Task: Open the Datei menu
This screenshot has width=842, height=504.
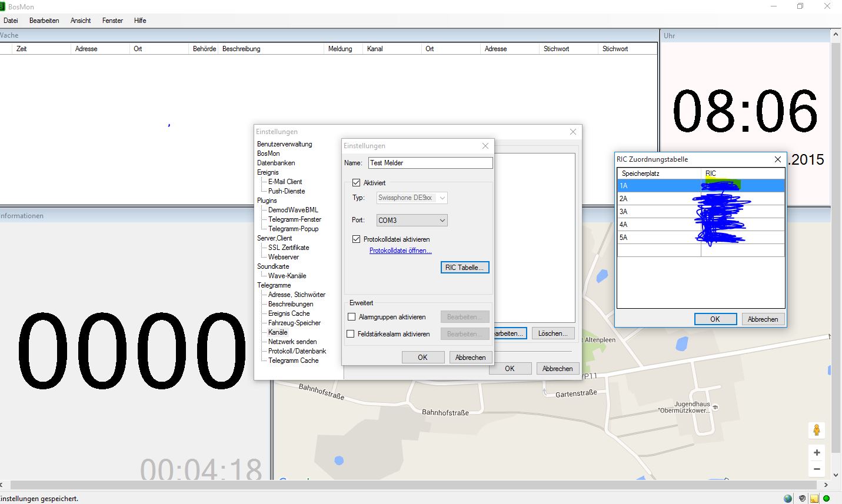Action: (11, 21)
